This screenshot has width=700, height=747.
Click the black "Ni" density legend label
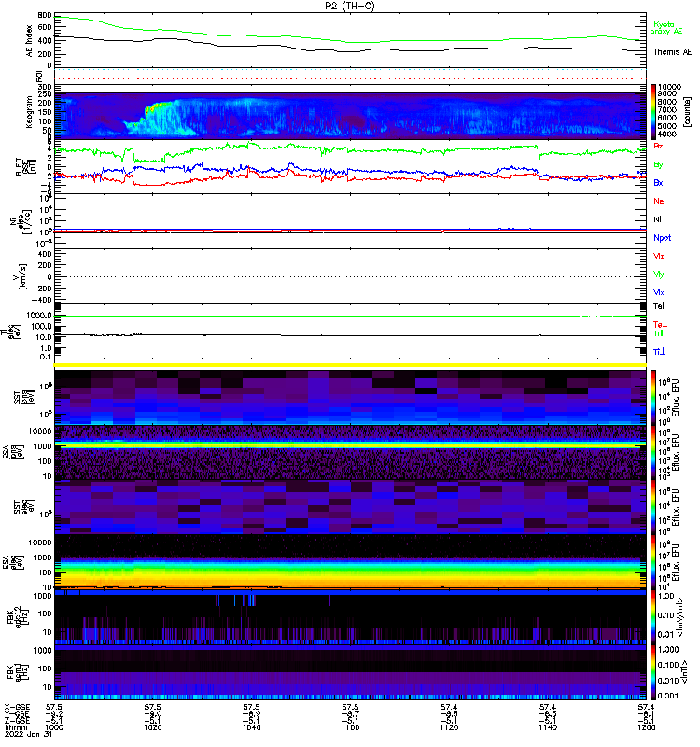[657, 219]
